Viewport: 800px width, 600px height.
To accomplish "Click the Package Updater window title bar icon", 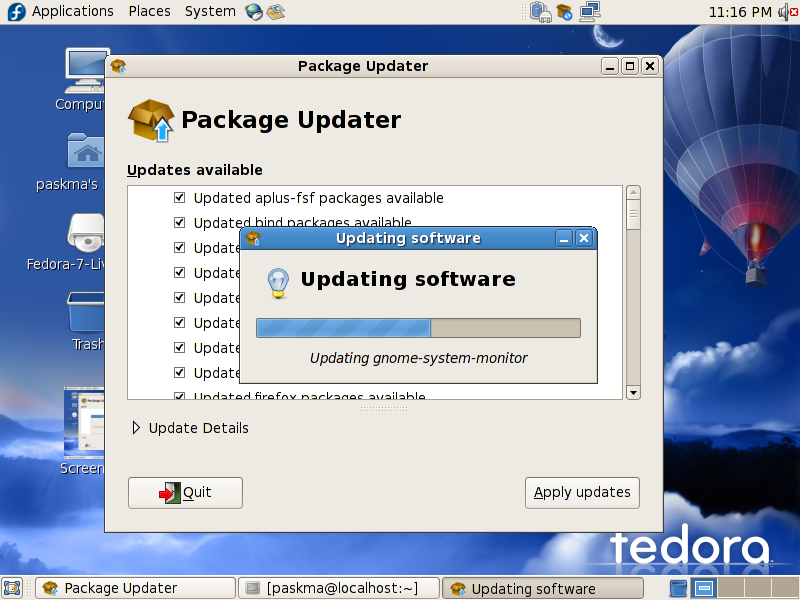I will [x=118, y=66].
